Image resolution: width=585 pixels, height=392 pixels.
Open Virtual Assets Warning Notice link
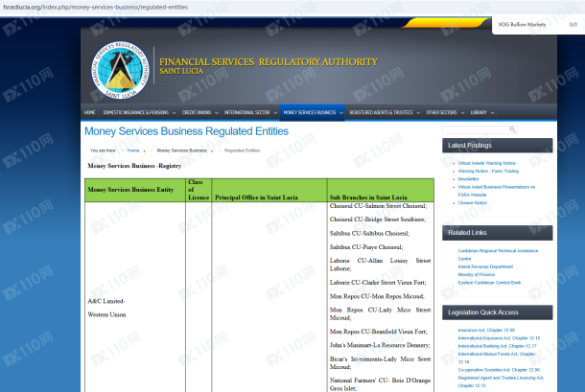[x=486, y=163]
